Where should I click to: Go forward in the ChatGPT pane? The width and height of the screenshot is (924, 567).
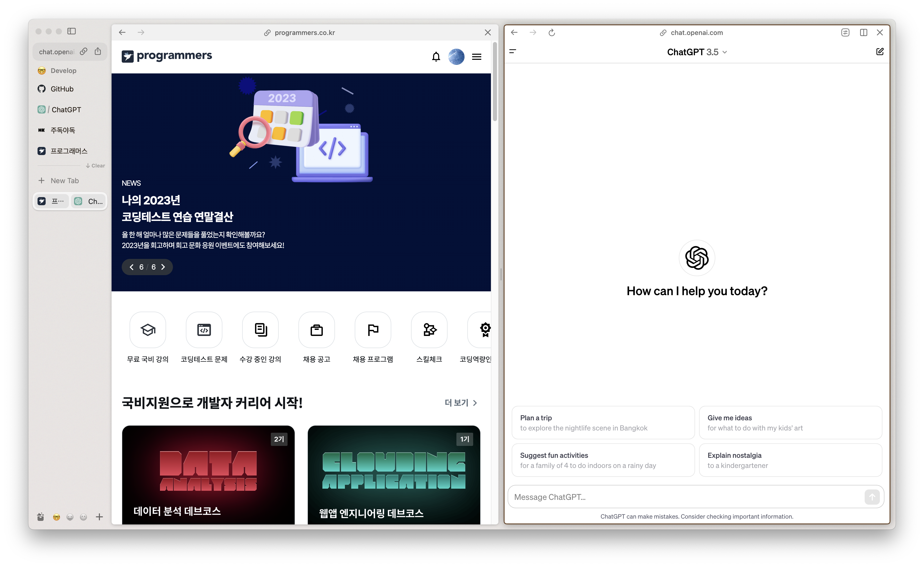[533, 33]
